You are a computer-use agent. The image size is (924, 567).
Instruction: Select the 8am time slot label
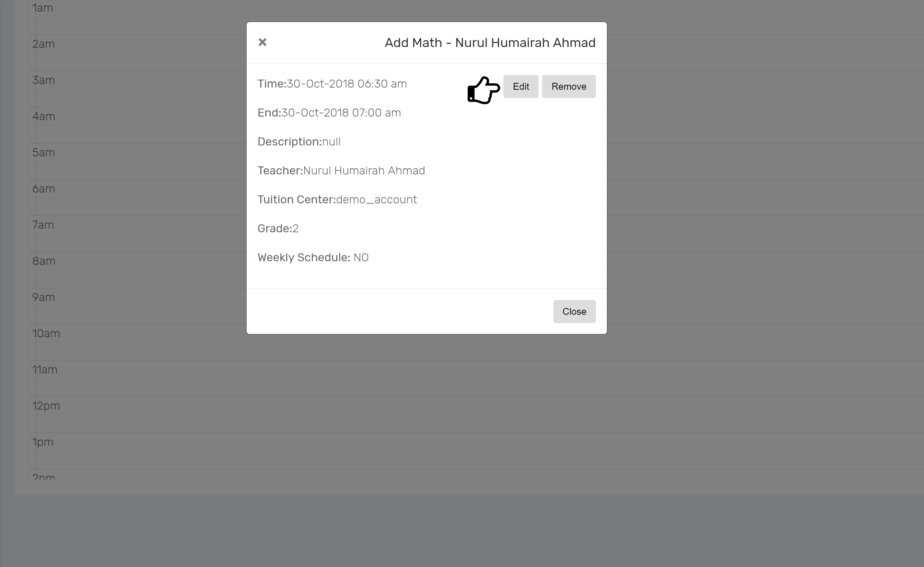44,261
